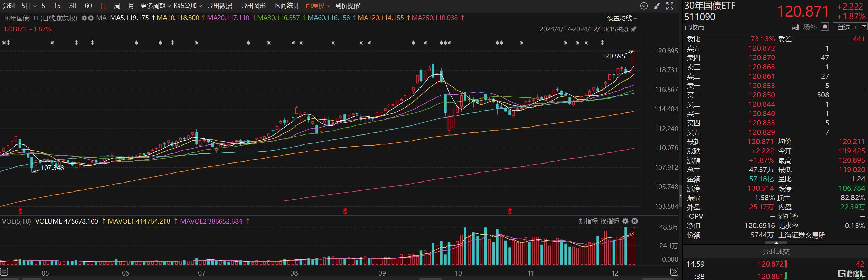Click the paintbrush drawing tool icon
Screen dimensions: 868x280
(x=657, y=6)
